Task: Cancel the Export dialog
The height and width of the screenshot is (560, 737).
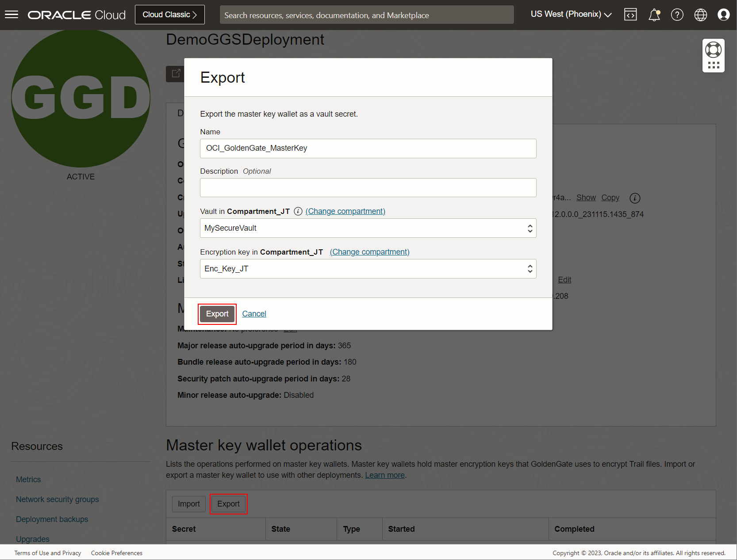Action: (254, 313)
